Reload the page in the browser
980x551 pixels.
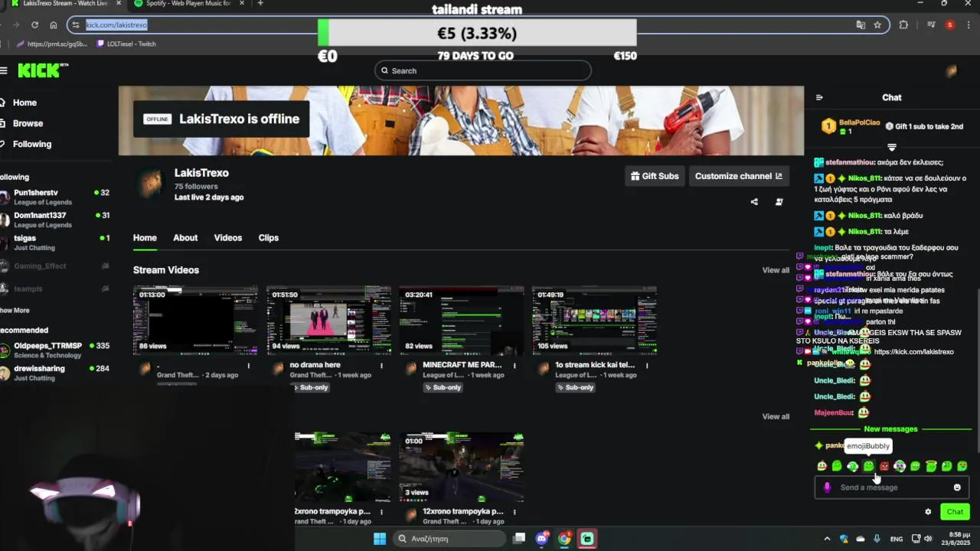[x=34, y=24]
